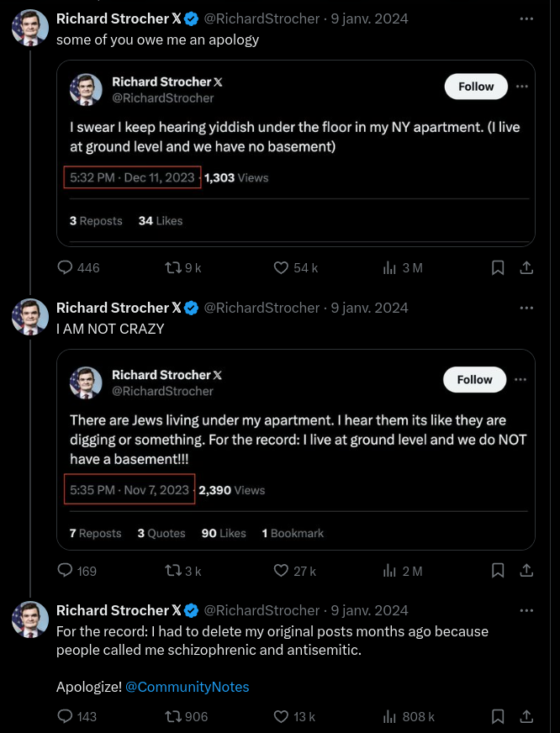Open @RichardStrocher handle on first tweet
The image size is (560, 733).
(x=262, y=18)
